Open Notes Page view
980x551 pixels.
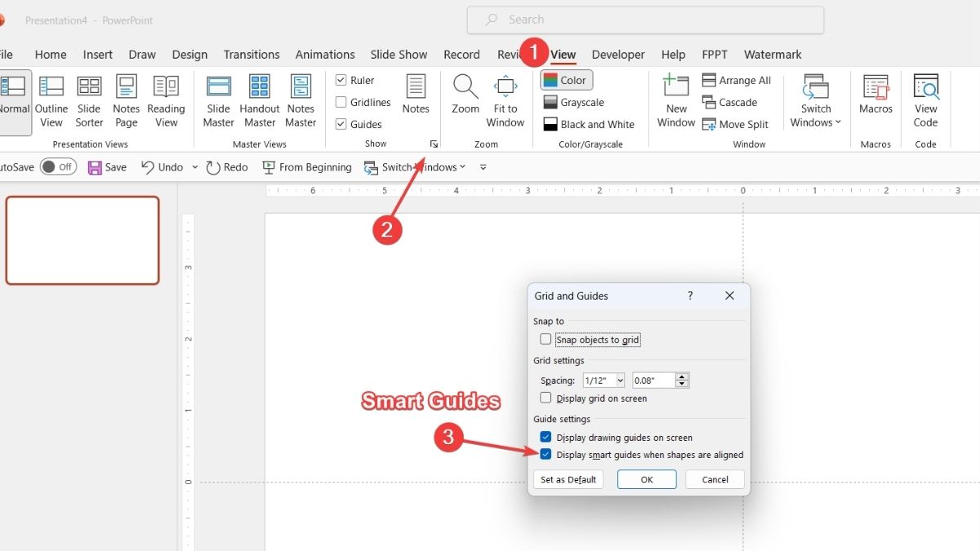tap(127, 101)
